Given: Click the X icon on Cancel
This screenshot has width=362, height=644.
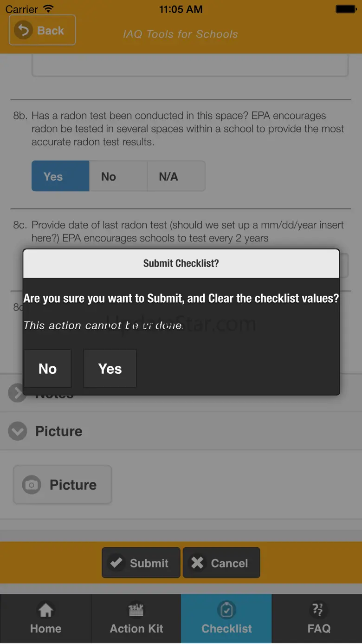Looking at the screenshot, I should (197, 563).
